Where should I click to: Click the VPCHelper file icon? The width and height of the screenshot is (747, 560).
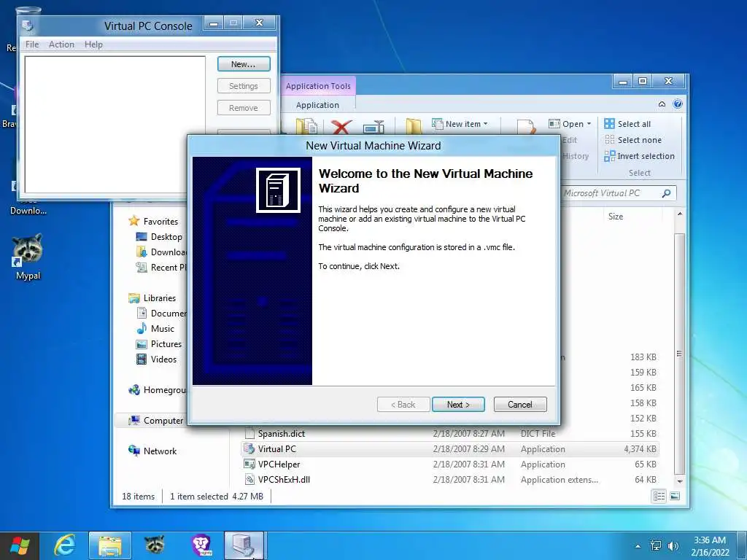click(249, 464)
